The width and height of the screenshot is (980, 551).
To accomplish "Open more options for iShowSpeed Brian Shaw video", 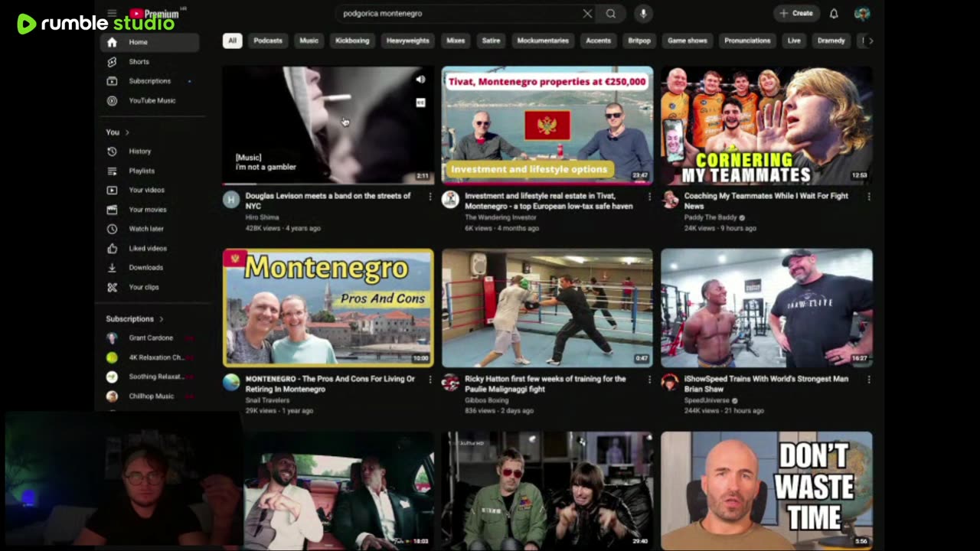I will (x=868, y=380).
